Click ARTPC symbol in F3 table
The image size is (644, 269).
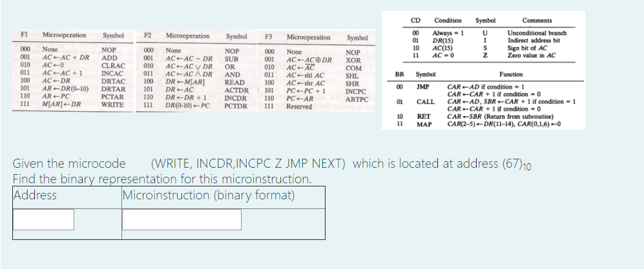[357, 99]
